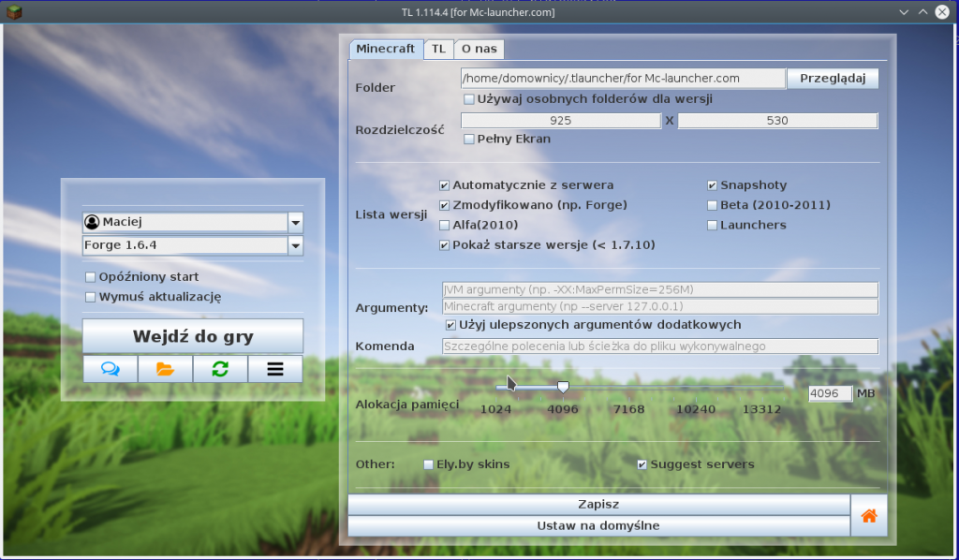Click the Komenda input field
This screenshot has width=959, height=560.
(x=660, y=346)
